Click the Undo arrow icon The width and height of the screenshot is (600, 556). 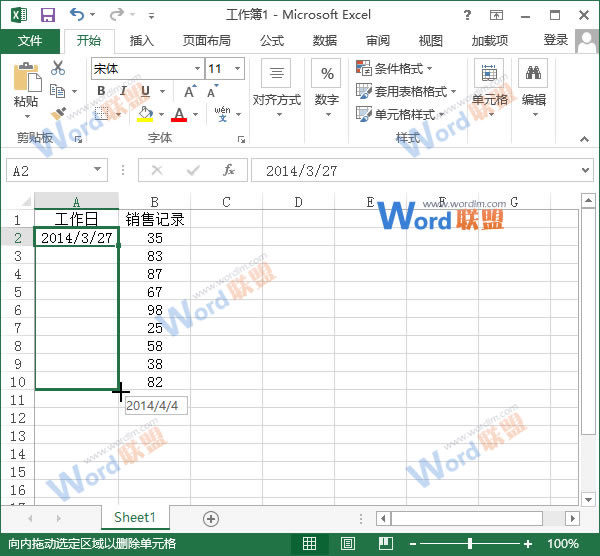point(77,15)
